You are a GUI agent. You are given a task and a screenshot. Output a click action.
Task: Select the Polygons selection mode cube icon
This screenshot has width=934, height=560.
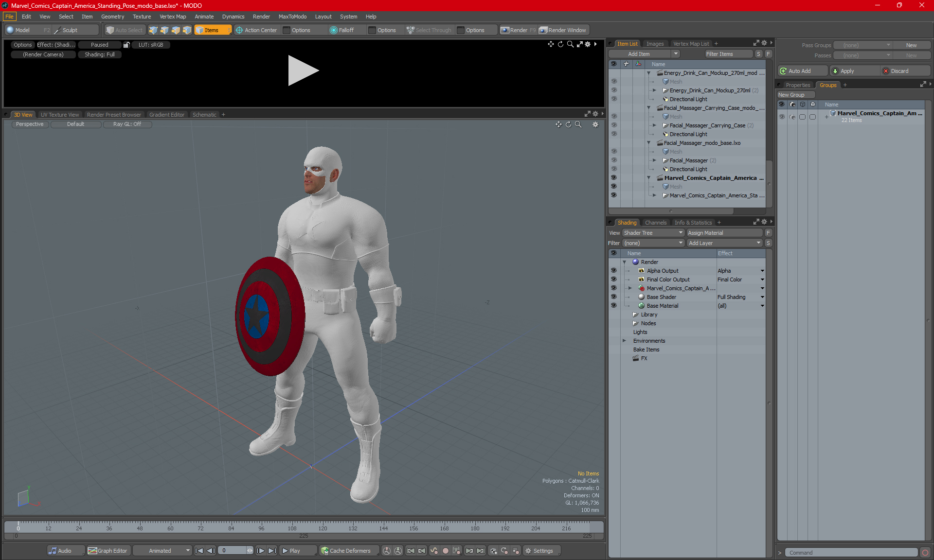tap(176, 30)
